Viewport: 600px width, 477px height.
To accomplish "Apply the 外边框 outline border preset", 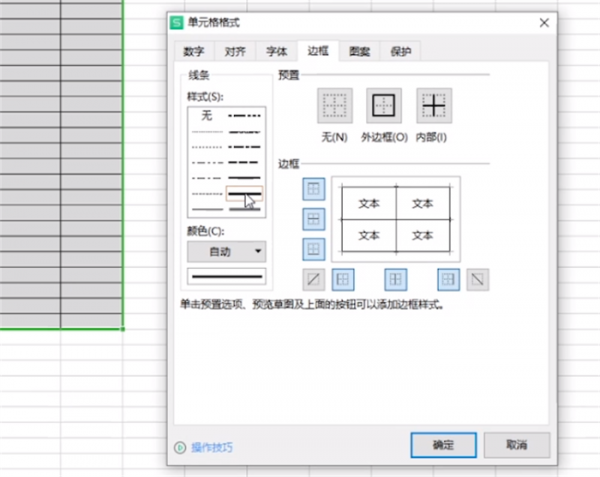I will click(384, 105).
